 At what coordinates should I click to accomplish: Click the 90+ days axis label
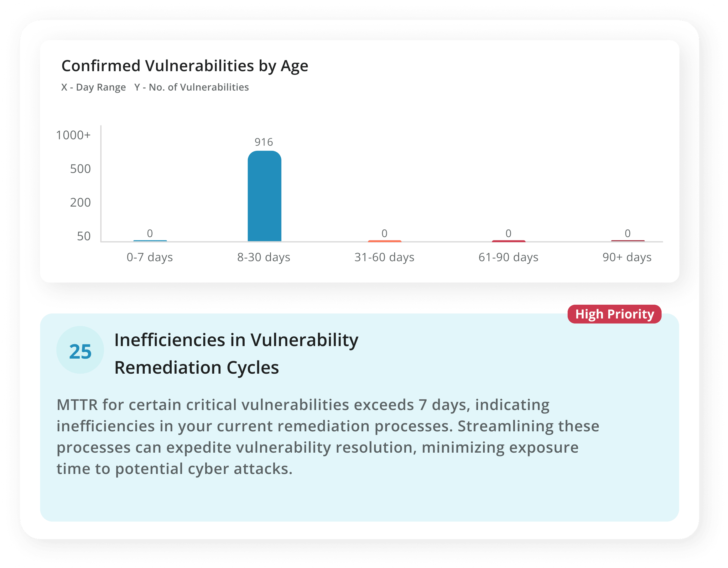[x=627, y=257]
